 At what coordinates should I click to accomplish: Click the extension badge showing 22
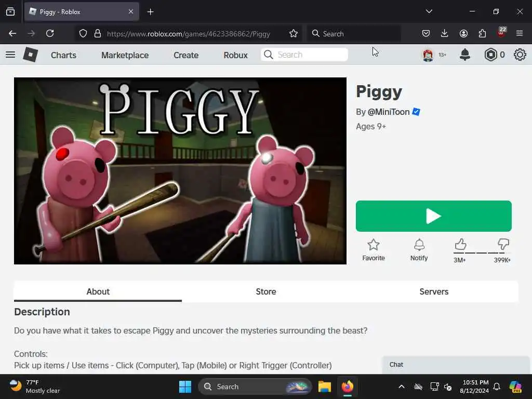pos(501,32)
